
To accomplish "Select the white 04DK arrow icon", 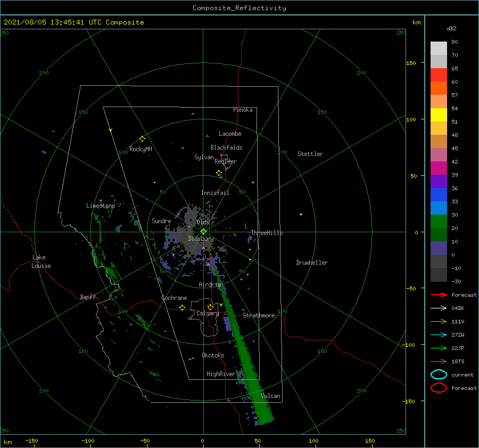I will pyautogui.click(x=439, y=308).
